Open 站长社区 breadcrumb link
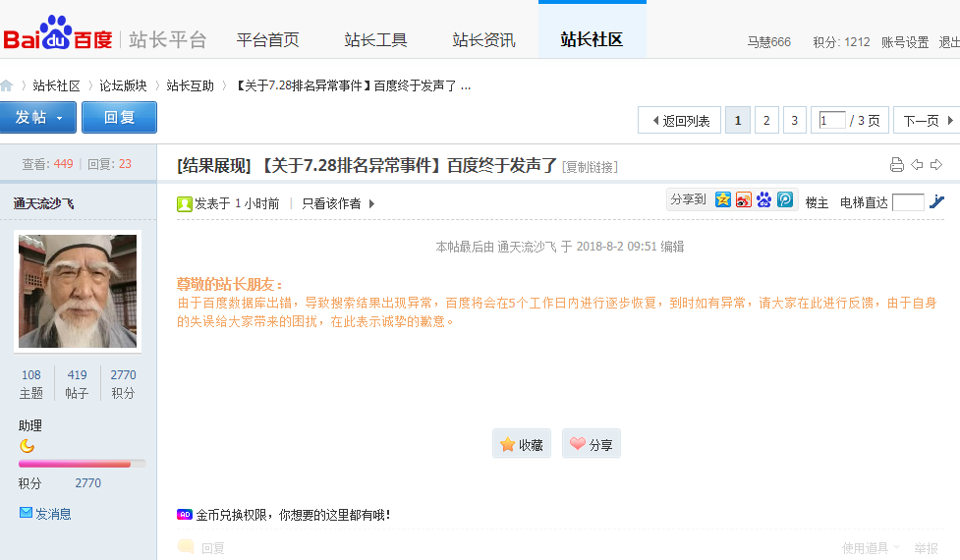 [56, 85]
